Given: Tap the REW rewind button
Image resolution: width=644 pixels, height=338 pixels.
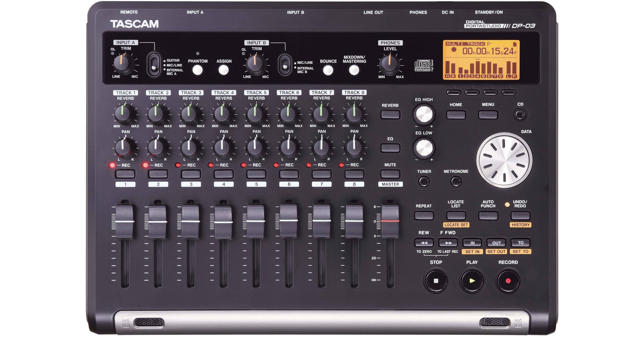Looking at the screenshot, I should pos(424,243).
